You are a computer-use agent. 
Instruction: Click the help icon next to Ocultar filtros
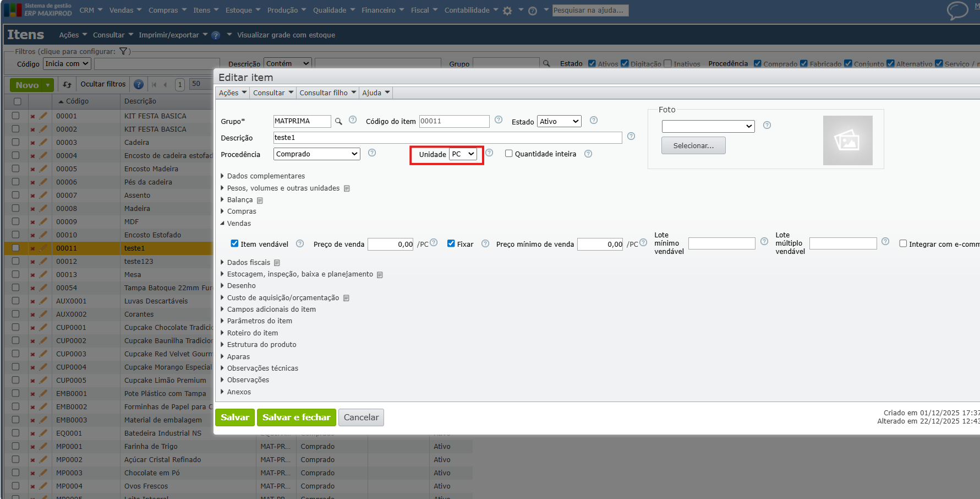(x=139, y=84)
